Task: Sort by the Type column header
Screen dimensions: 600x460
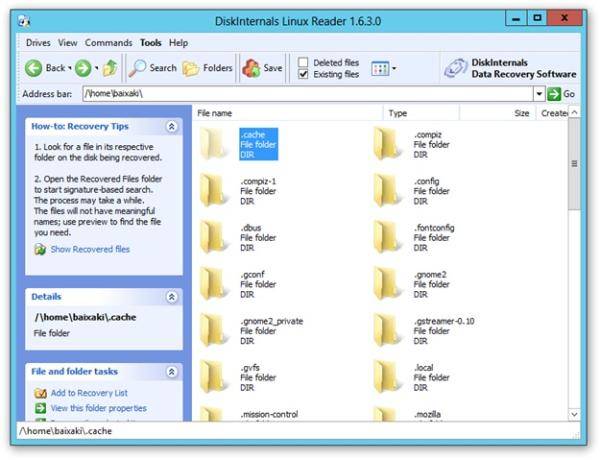Action: [x=421, y=113]
